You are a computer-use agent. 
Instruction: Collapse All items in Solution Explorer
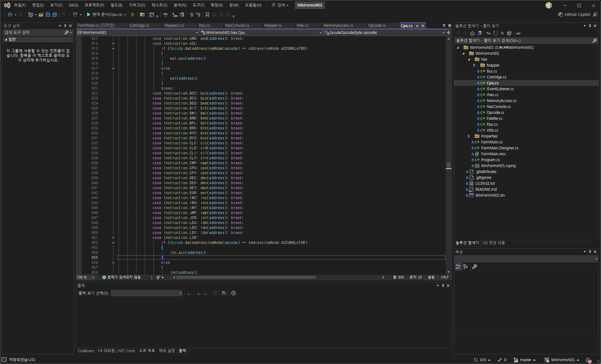click(502, 33)
